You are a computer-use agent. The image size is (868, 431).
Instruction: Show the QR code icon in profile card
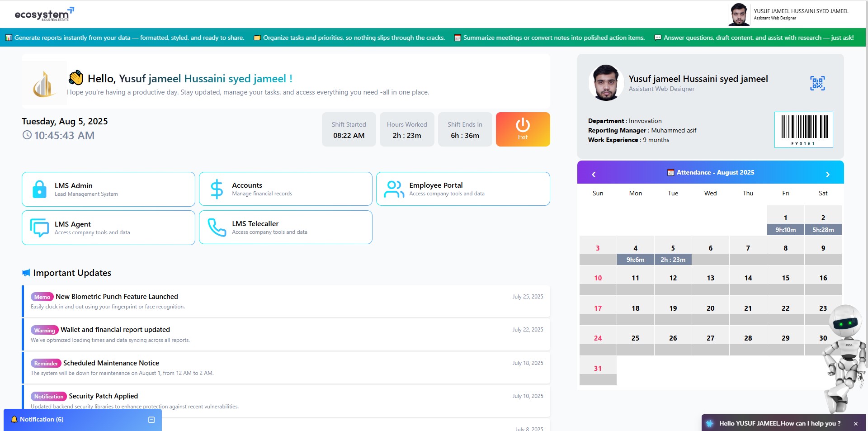click(x=817, y=83)
